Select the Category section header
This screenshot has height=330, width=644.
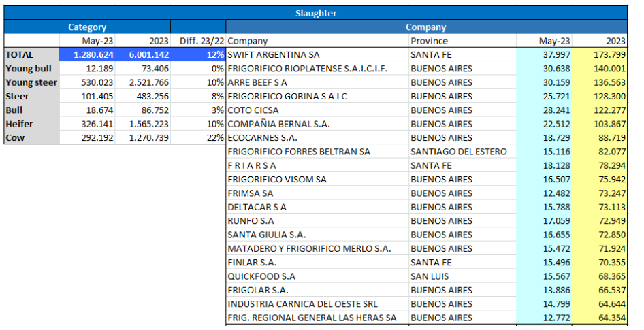tap(87, 27)
